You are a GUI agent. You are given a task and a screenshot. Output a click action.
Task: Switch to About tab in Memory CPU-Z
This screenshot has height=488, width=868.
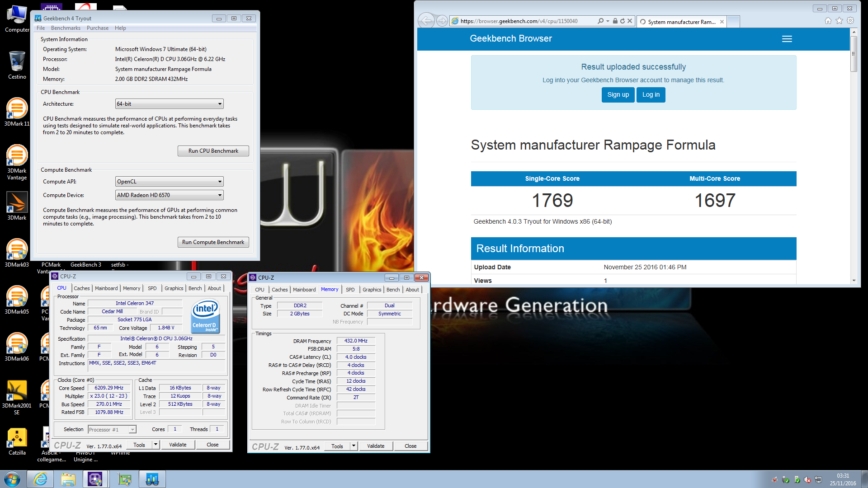(412, 290)
